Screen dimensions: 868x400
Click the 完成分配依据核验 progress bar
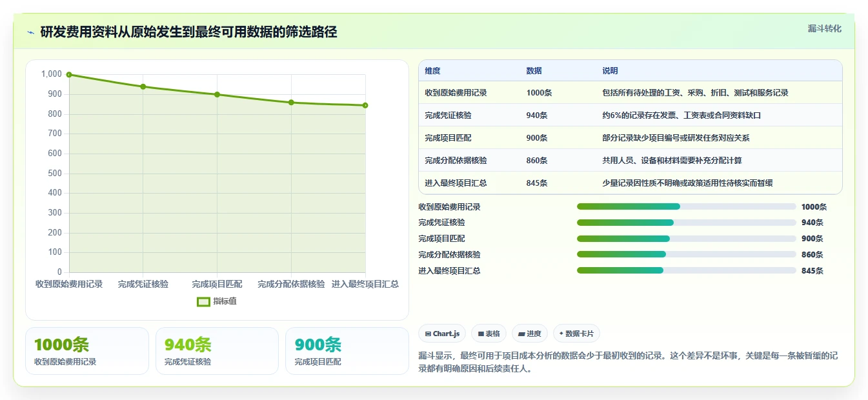687,254
